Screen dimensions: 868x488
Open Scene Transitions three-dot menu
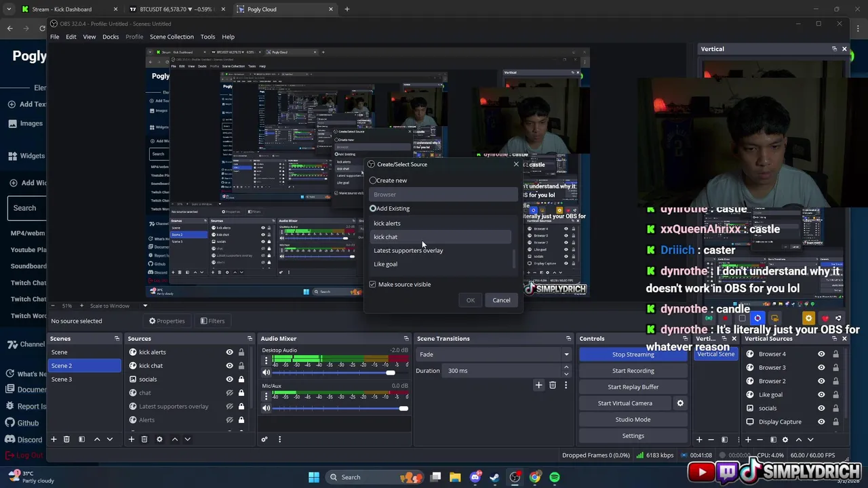click(x=566, y=385)
